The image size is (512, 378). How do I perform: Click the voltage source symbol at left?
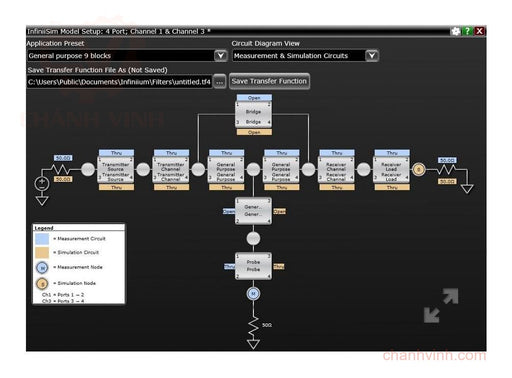click(x=42, y=184)
